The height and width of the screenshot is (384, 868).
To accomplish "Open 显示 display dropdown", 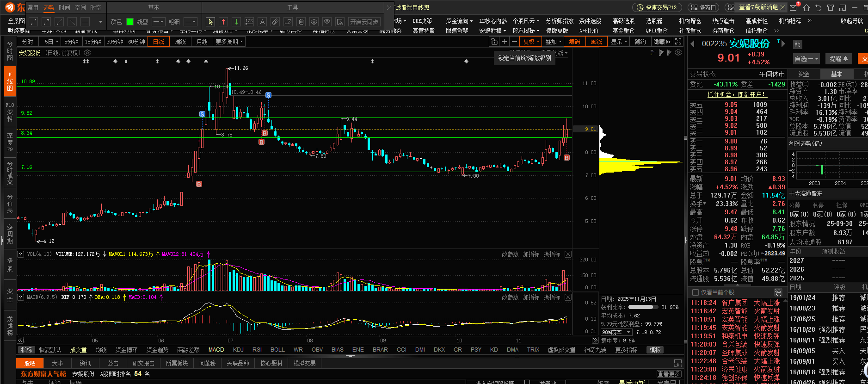I will point(619,42).
